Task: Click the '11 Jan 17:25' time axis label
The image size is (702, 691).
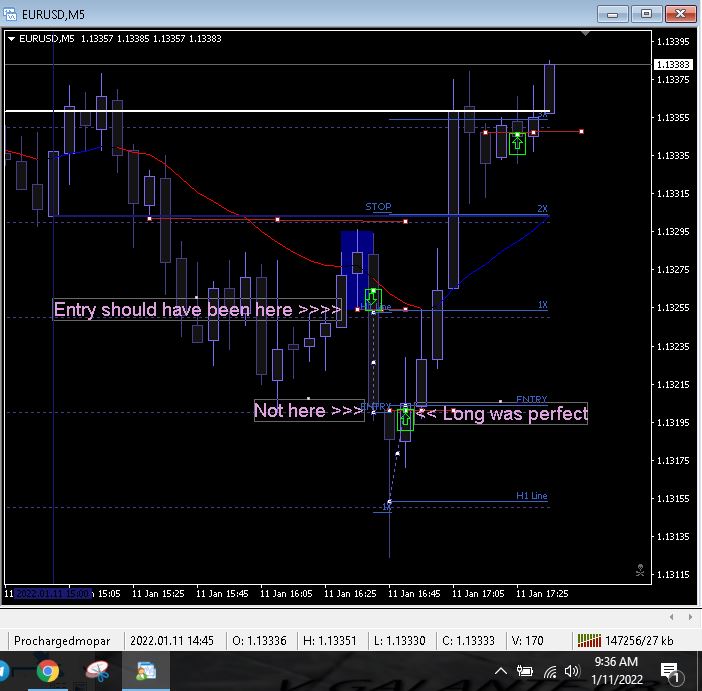Action: [x=542, y=593]
